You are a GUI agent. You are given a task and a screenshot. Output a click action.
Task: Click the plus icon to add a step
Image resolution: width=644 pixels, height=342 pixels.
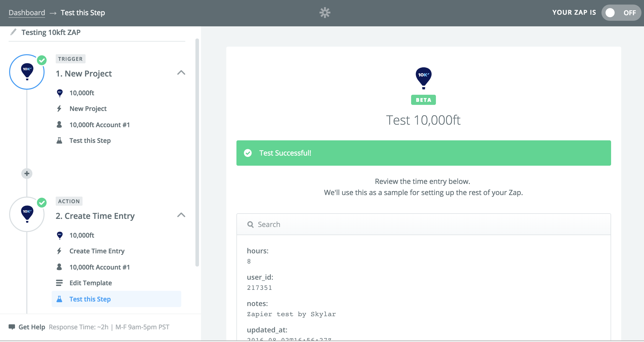27,174
